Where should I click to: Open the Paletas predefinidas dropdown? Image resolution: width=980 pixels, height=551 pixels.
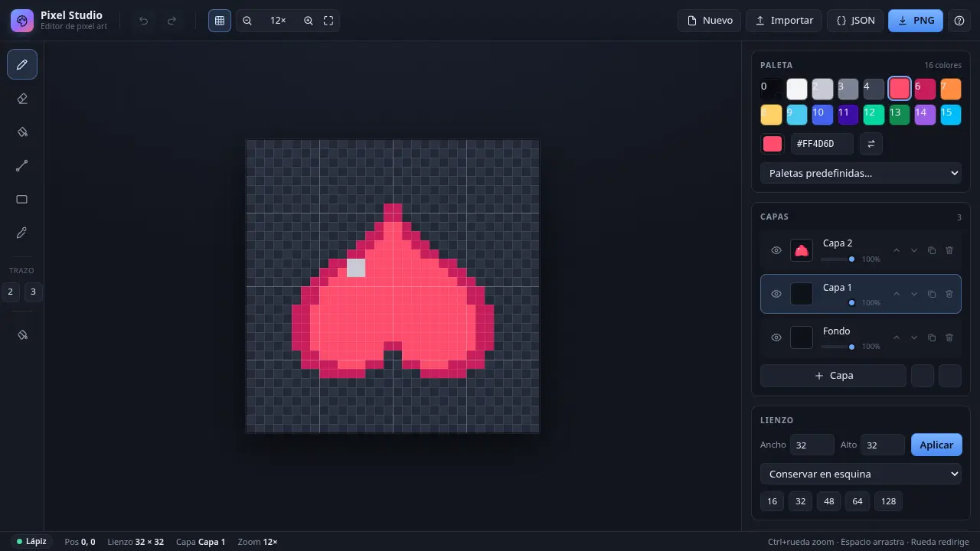(861, 173)
